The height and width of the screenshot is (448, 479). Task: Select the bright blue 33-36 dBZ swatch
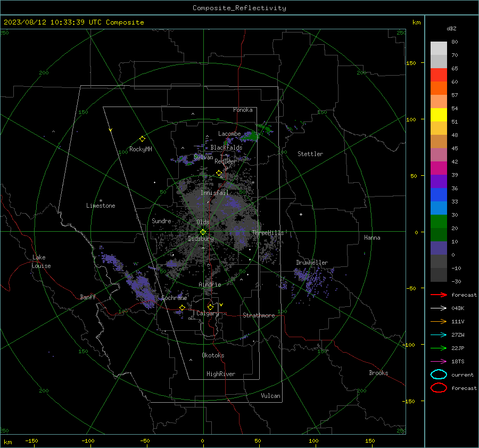(x=439, y=195)
